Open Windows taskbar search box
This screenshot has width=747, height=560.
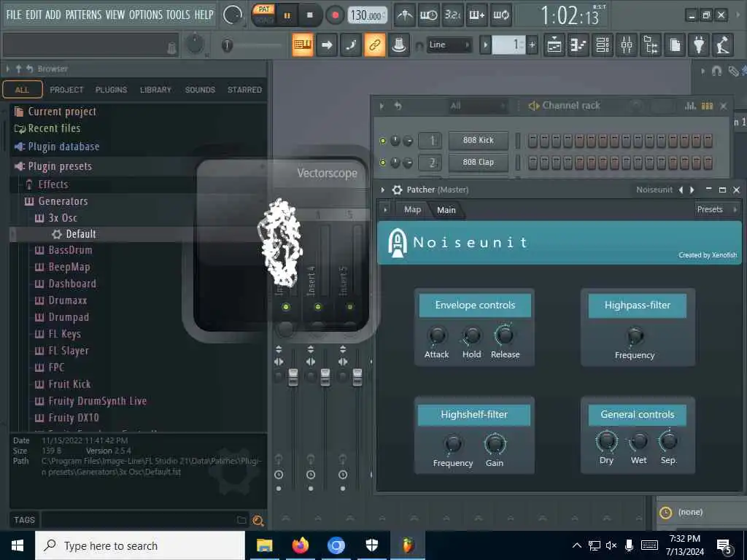[x=140, y=545]
